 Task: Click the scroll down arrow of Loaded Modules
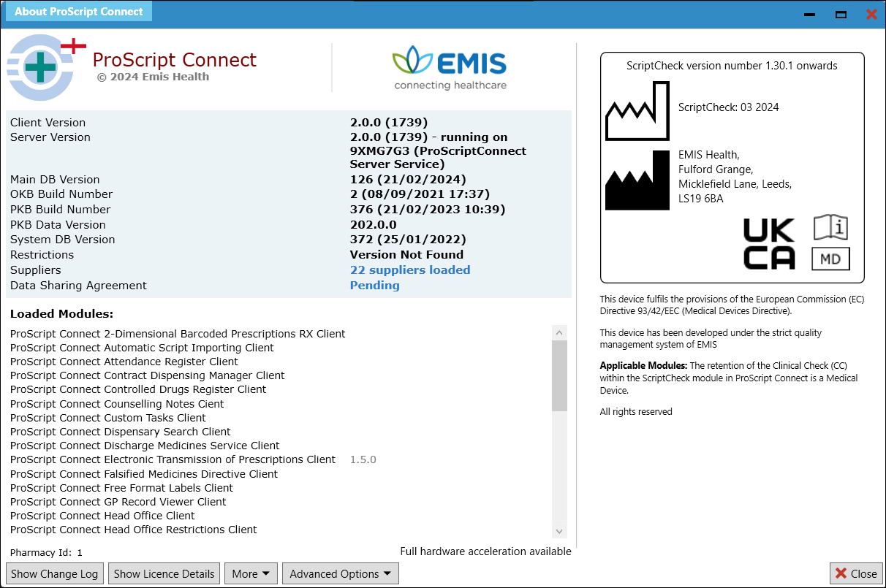(560, 531)
